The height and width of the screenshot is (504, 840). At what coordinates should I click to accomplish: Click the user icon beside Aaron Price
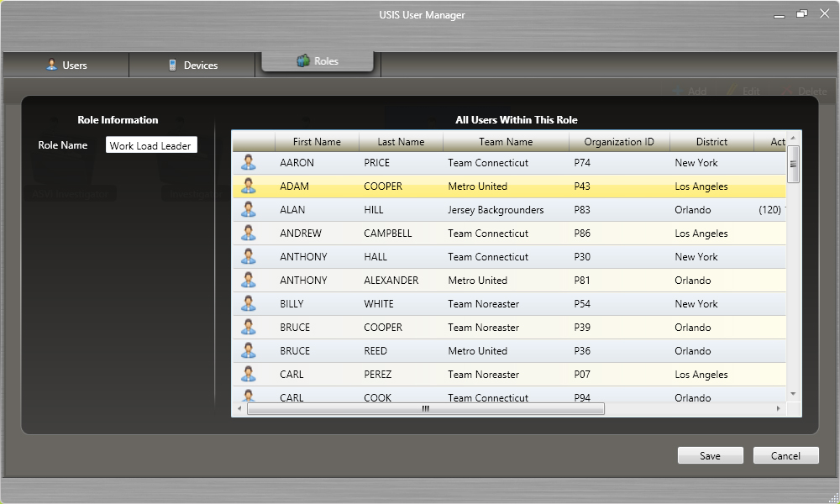click(249, 163)
